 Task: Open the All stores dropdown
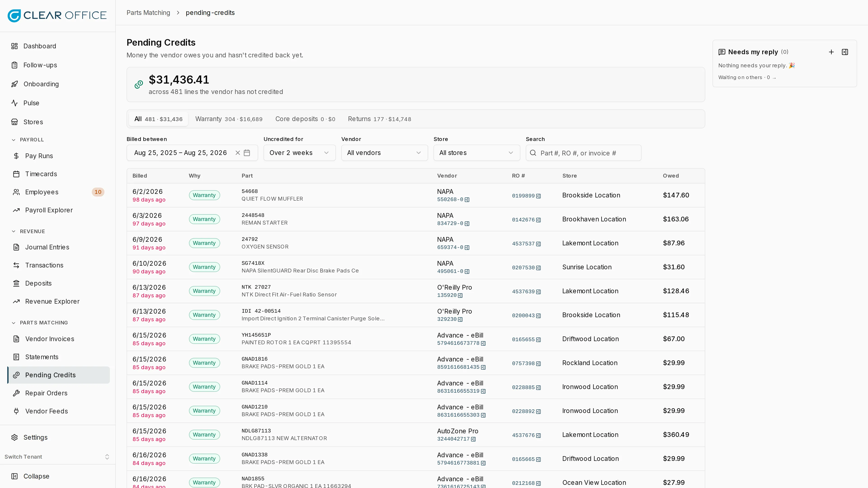[476, 153]
